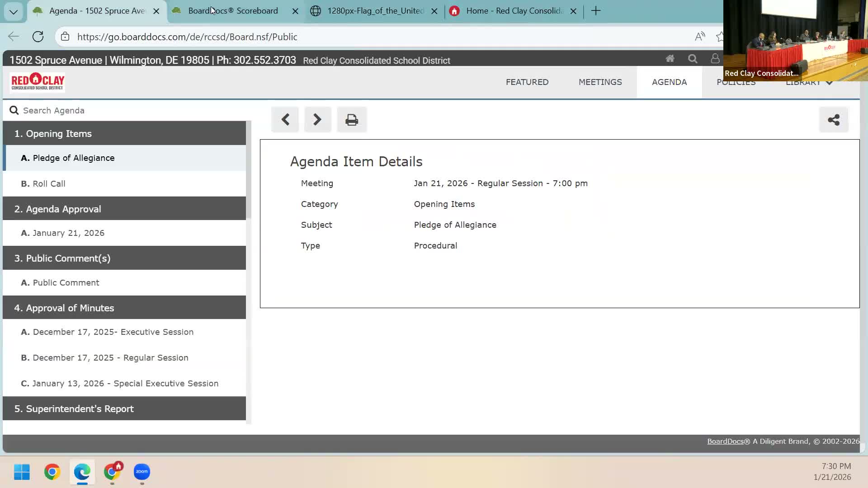This screenshot has width=868, height=488.
Task: Click the Read Aloud icon in address bar
Action: (x=699, y=37)
